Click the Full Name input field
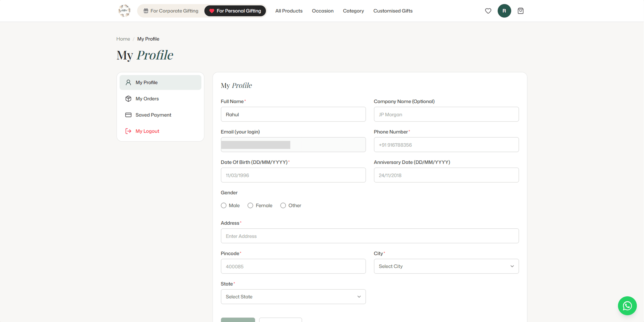Viewport: 644px width, 322px height. tap(293, 114)
